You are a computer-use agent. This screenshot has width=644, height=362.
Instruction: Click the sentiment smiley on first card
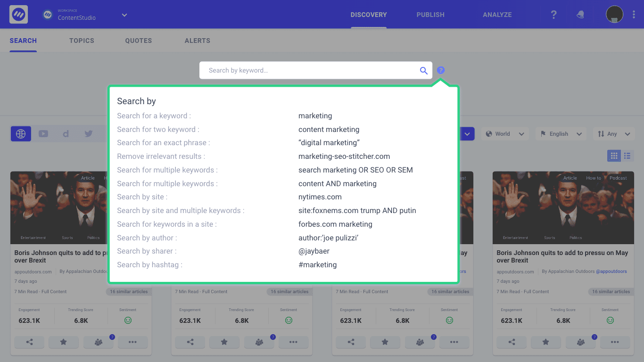pos(128,321)
